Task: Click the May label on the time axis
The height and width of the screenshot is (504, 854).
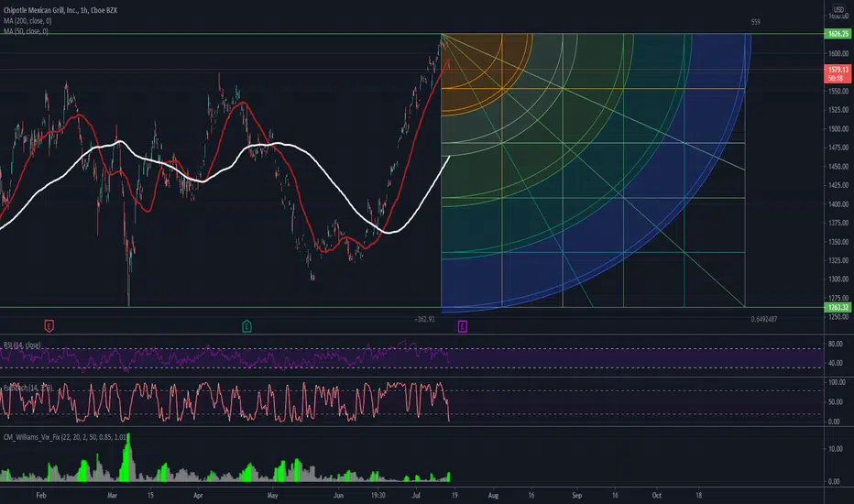Action: (272, 495)
